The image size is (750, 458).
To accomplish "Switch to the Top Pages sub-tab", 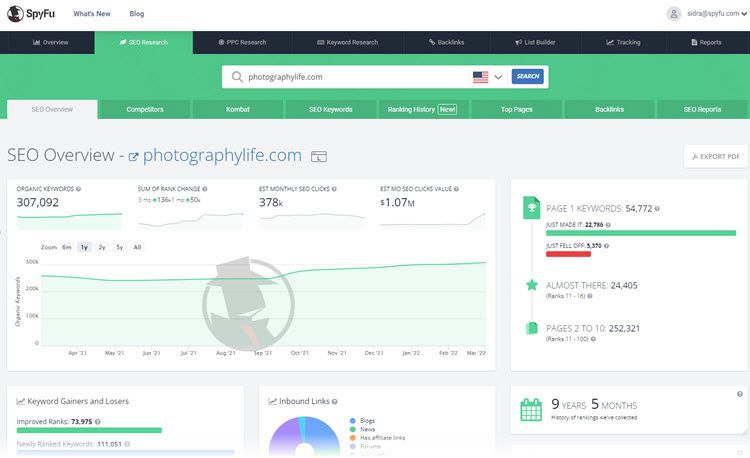I will pyautogui.click(x=517, y=109).
